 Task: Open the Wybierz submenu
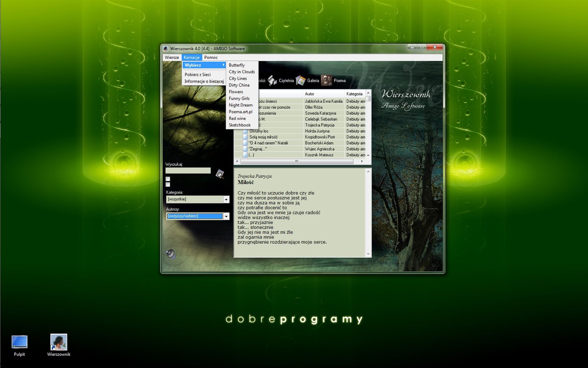(x=204, y=65)
